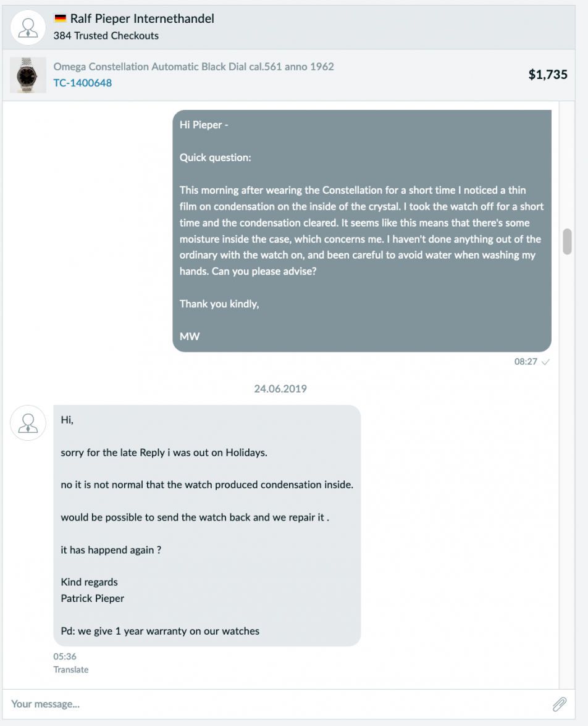Click the 384 Trusted Checkouts text
Screen dimensions: 588x726
tap(106, 36)
